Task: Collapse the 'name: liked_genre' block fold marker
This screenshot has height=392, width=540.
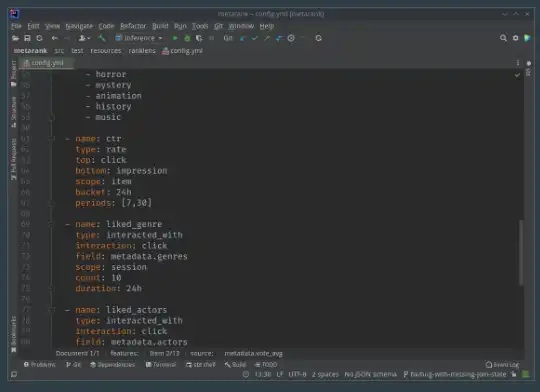Action: [52, 224]
